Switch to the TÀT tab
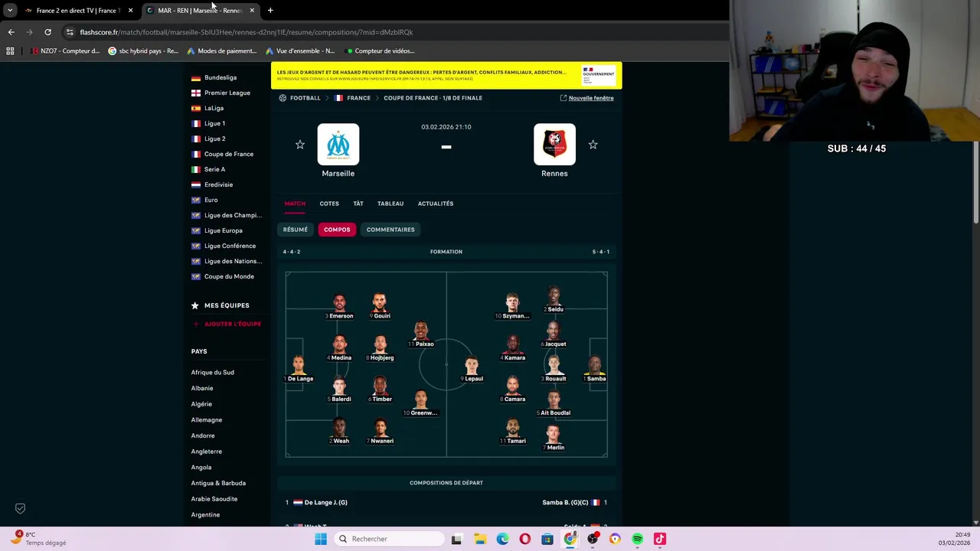980x551 pixels. pos(358,204)
